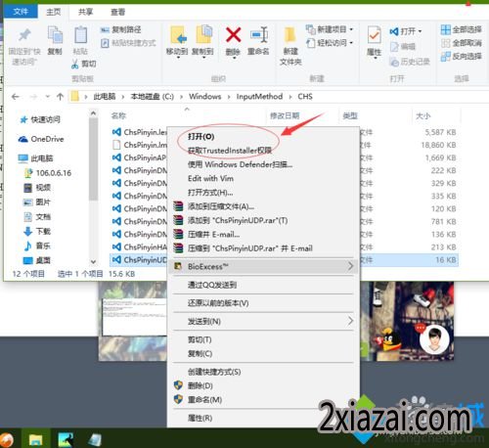Choose Add to "ChsPinyinUDP.rar" (T)
This screenshot has width=489, height=448.
[x=238, y=220]
